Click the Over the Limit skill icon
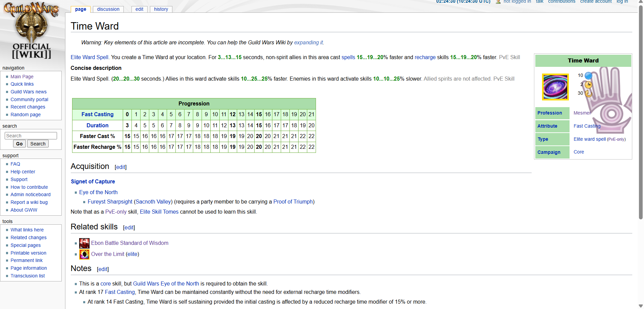 click(84, 254)
